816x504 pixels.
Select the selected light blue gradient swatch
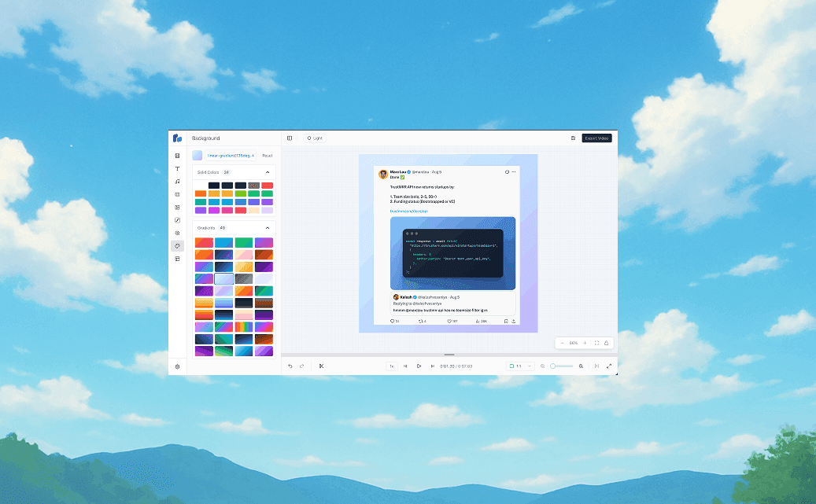tap(223, 279)
